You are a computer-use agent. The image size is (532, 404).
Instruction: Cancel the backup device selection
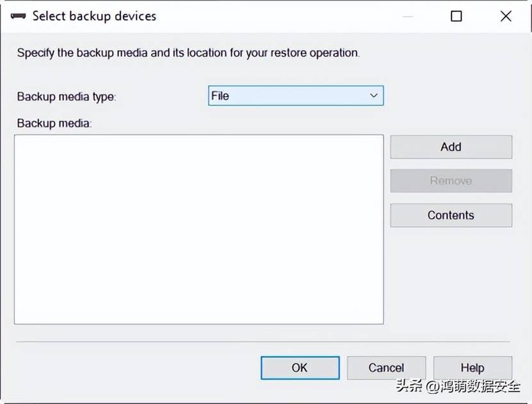(x=386, y=368)
